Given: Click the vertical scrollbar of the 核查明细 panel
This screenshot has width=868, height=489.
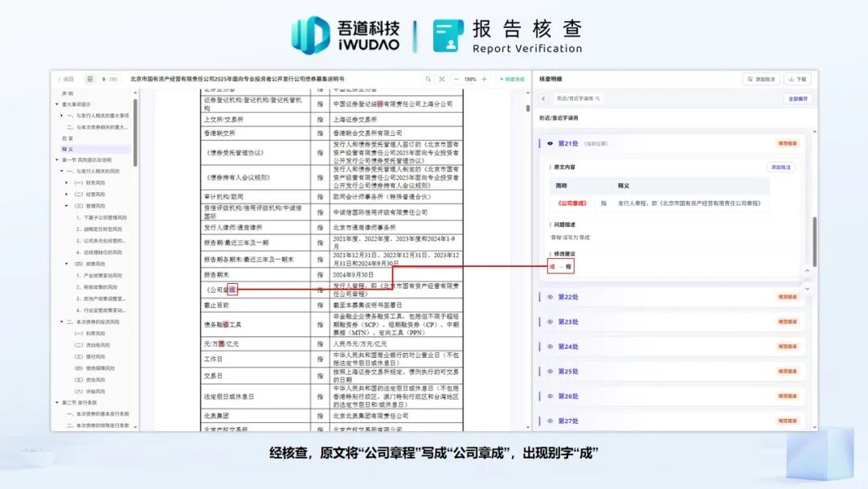Looking at the screenshot, I should 814,241.
